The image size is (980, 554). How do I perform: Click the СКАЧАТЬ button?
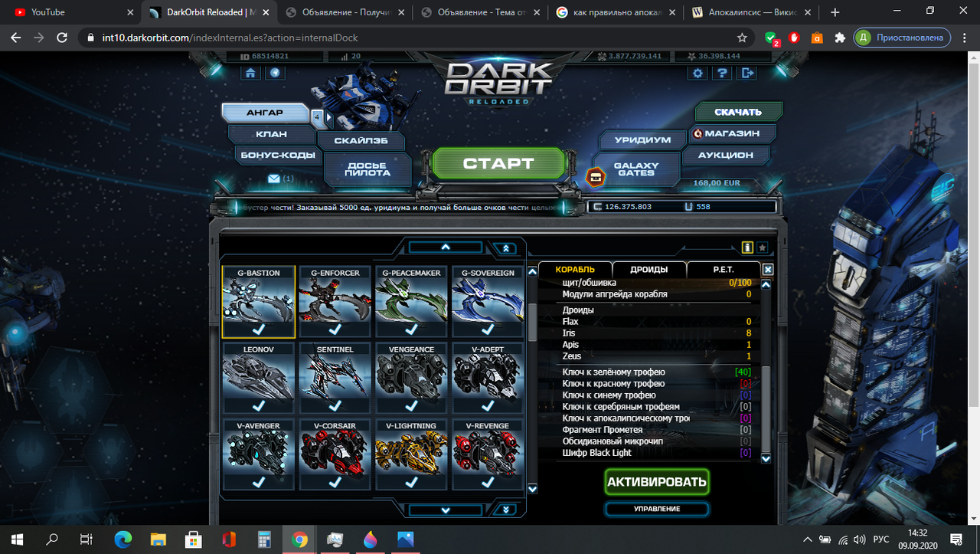point(738,112)
